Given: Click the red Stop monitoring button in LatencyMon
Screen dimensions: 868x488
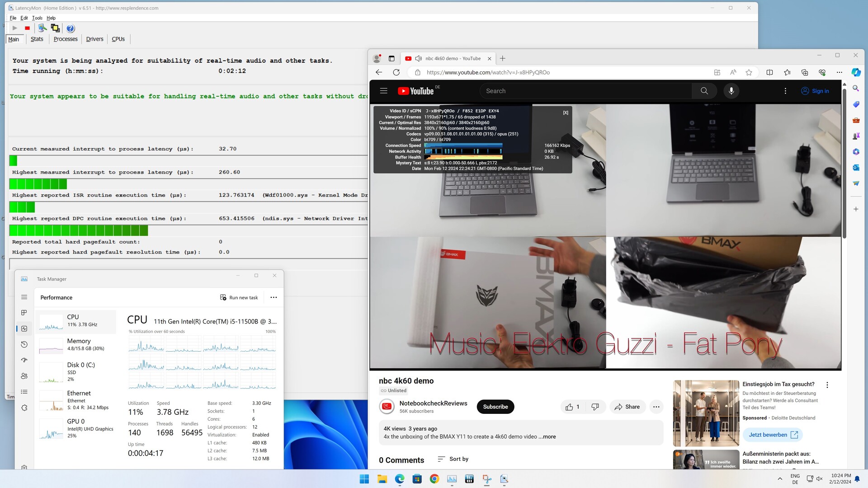Looking at the screenshot, I should [x=27, y=28].
